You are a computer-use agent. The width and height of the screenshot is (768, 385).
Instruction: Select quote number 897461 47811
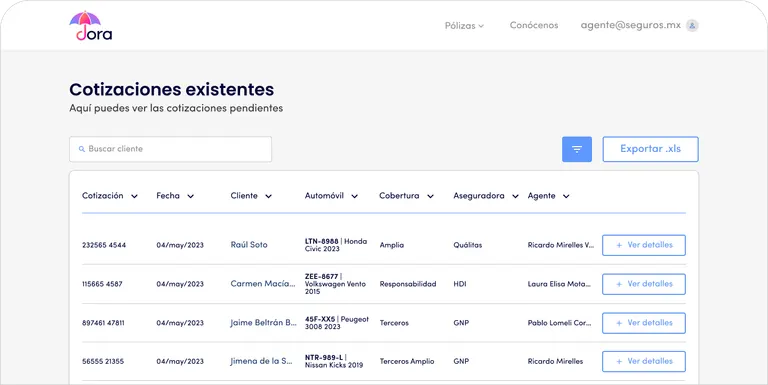coord(103,323)
